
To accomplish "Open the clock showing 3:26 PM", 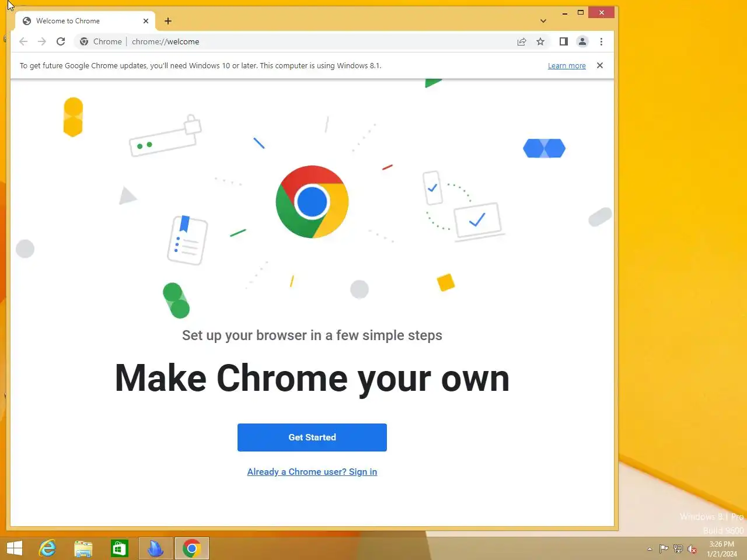I will (722, 549).
